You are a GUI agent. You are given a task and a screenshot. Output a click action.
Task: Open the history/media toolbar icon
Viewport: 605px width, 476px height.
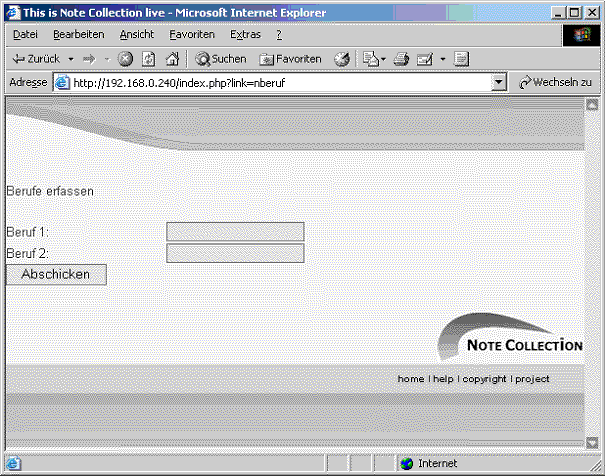click(x=342, y=59)
